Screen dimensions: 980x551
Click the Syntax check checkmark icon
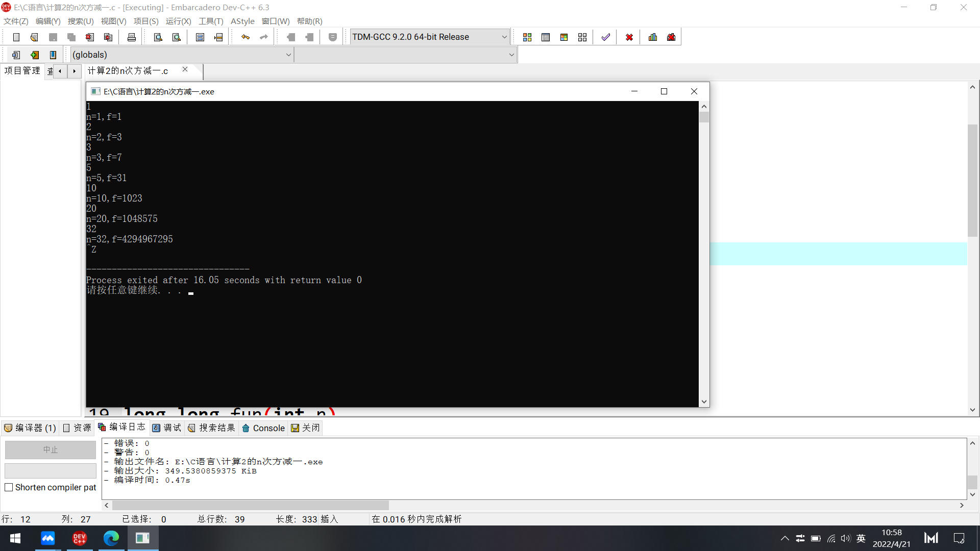(x=606, y=37)
